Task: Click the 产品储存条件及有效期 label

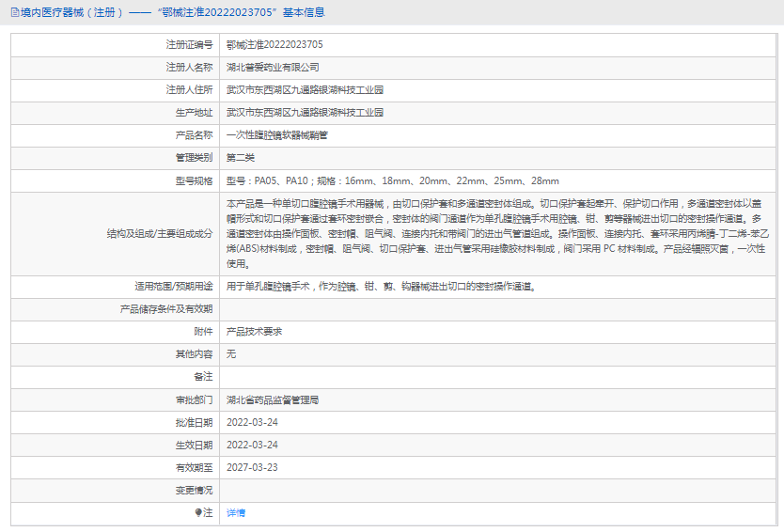Action: pyautogui.click(x=166, y=309)
